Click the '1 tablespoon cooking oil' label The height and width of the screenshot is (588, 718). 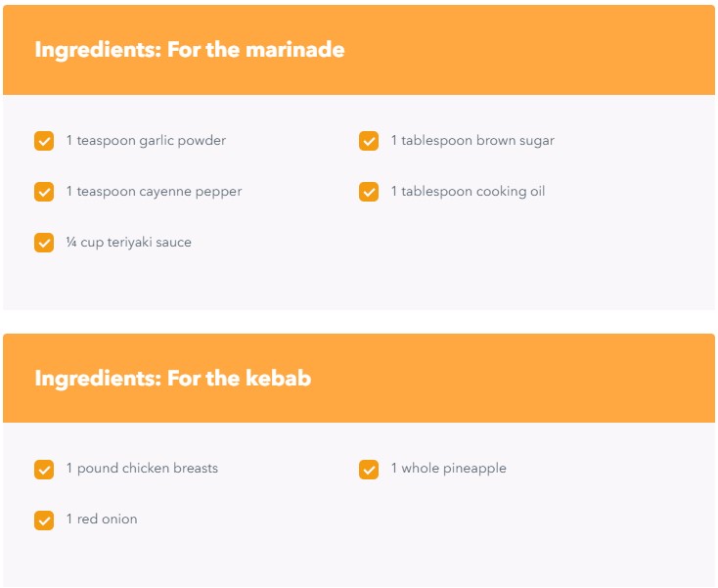[468, 192]
